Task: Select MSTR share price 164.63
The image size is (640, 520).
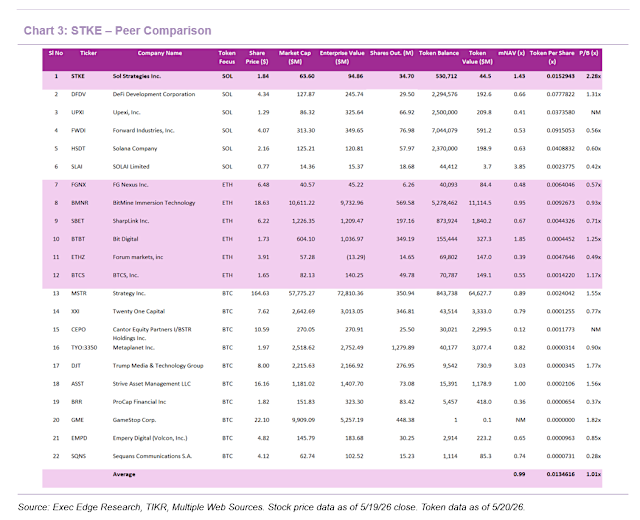Action: [x=260, y=293]
